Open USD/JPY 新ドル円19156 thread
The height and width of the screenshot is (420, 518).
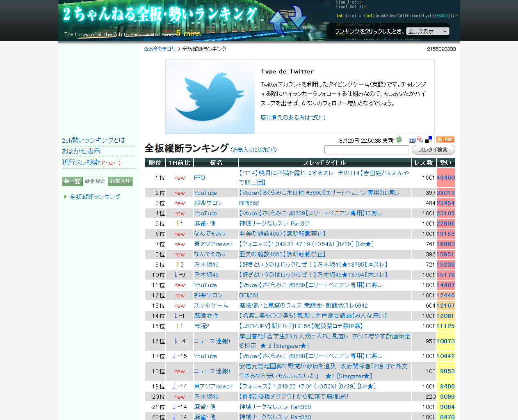[x=301, y=326]
